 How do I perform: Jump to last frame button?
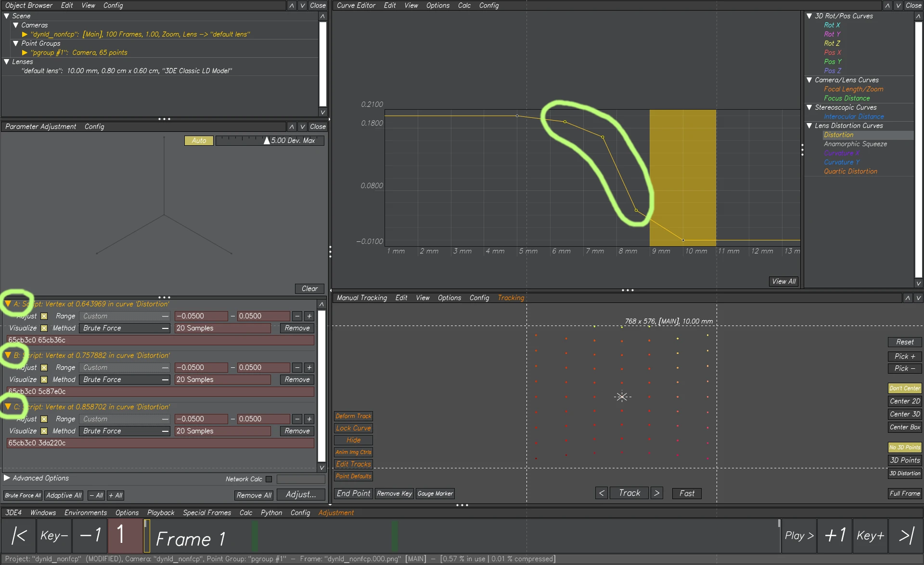(906, 535)
